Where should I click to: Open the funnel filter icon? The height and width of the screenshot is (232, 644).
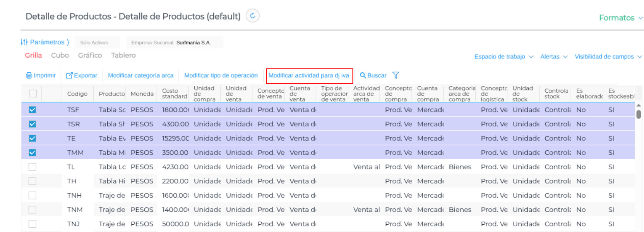coord(396,75)
